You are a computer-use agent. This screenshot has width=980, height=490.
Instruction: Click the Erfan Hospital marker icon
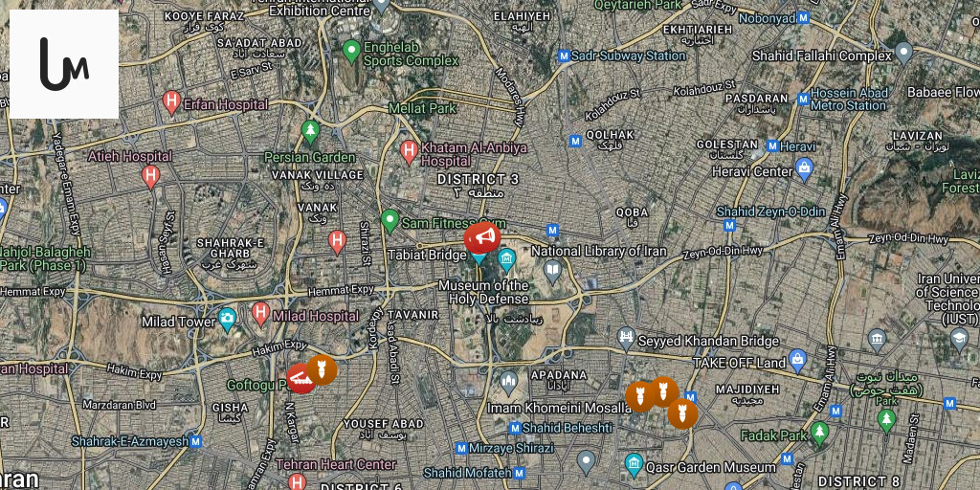[x=171, y=101]
